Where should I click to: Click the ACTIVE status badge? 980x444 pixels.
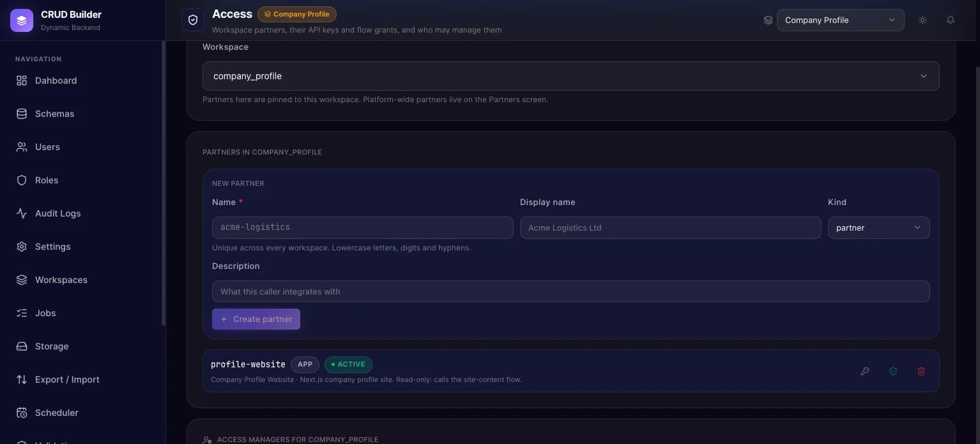pos(348,364)
